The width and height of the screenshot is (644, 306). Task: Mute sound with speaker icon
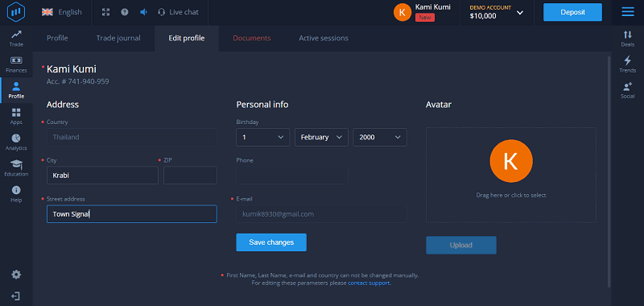(143, 12)
